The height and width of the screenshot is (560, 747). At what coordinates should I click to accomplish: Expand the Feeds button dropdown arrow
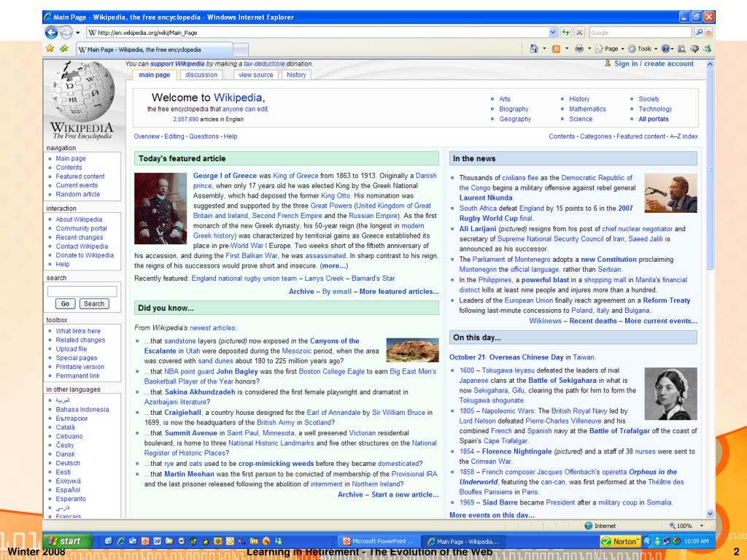[x=566, y=49]
